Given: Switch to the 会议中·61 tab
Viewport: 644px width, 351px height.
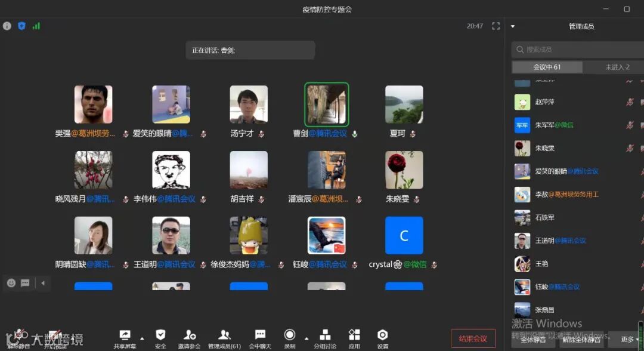Looking at the screenshot, I should click(547, 67).
